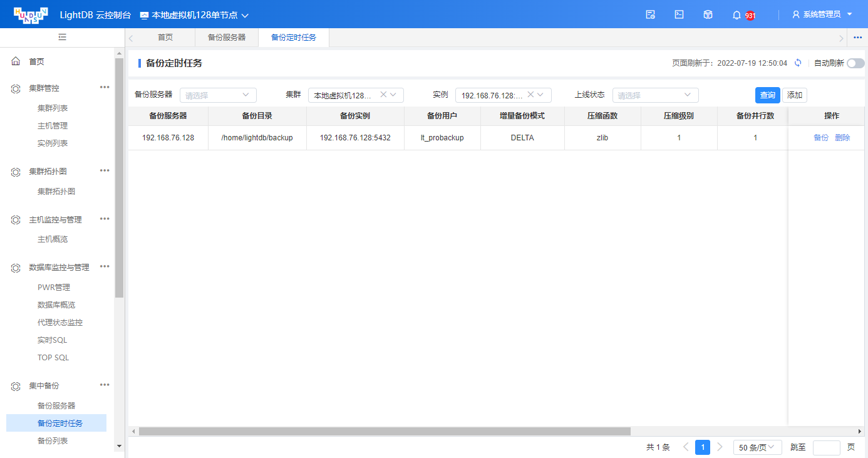Click the 添加 button
868x458 pixels.
pyautogui.click(x=795, y=95)
